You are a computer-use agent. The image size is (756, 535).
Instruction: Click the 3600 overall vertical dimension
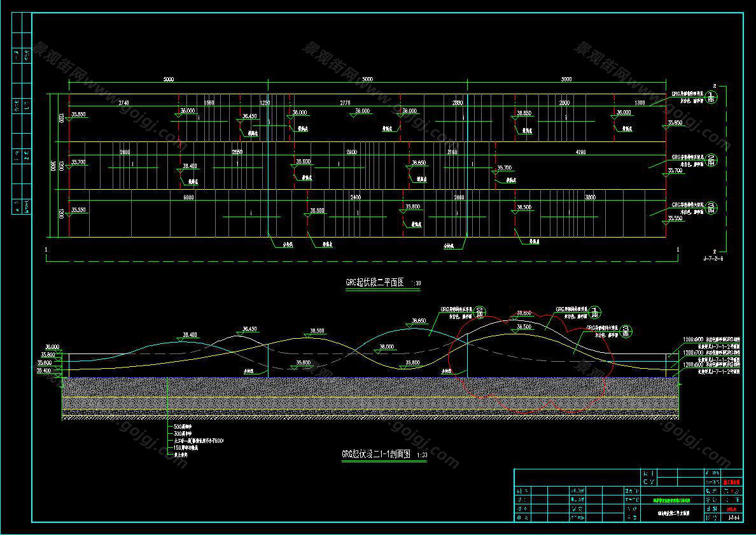click(x=53, y=166)
